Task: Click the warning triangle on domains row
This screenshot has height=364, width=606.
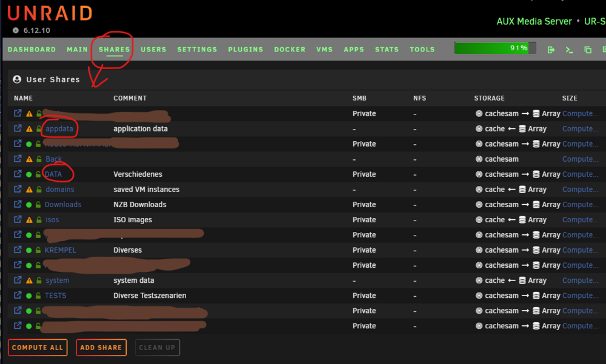Action: 29,190
